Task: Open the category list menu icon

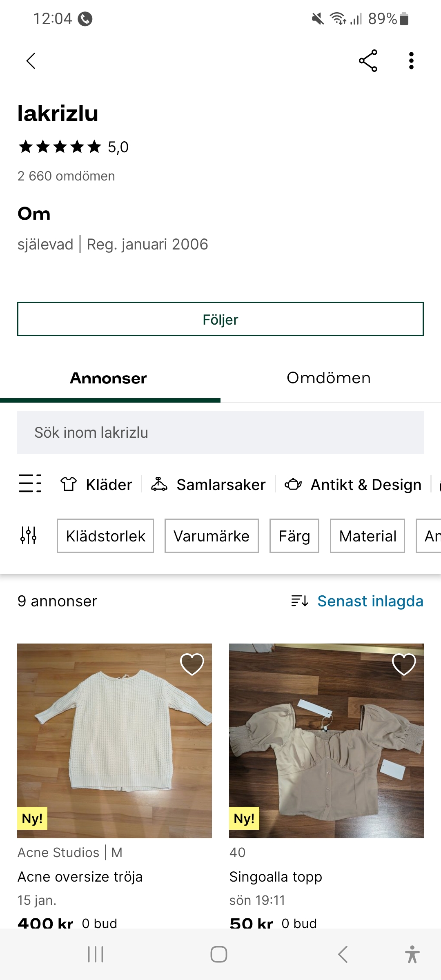Action: [x=30, y=484]
